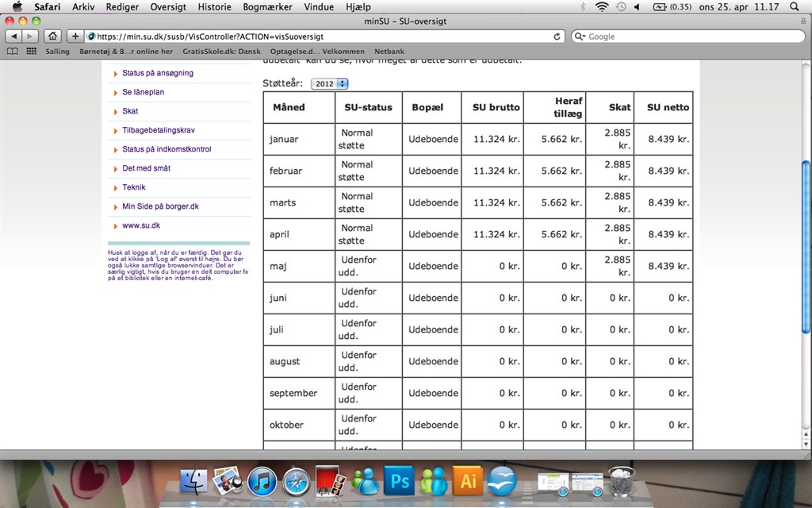This screenshot has height=508, width=812.
Task: Open the 'Netbank' bookmark in bookmarks bar
Action: pos(389,52)
